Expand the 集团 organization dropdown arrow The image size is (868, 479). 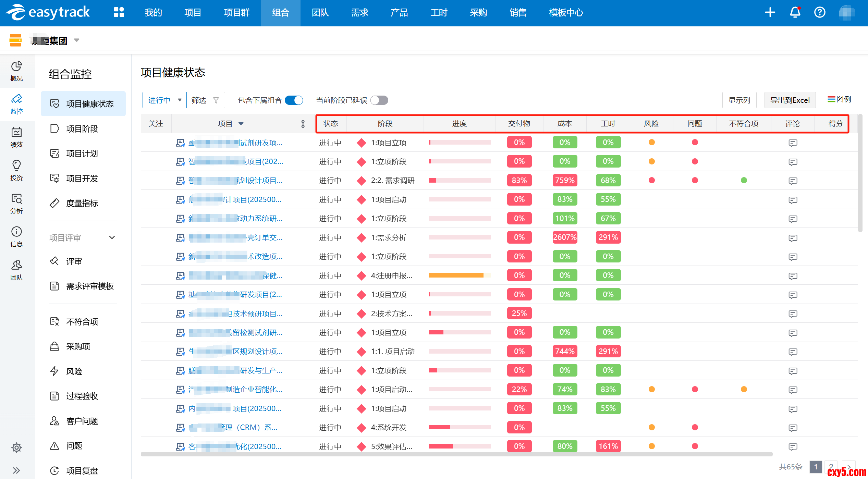pos(77,40)
